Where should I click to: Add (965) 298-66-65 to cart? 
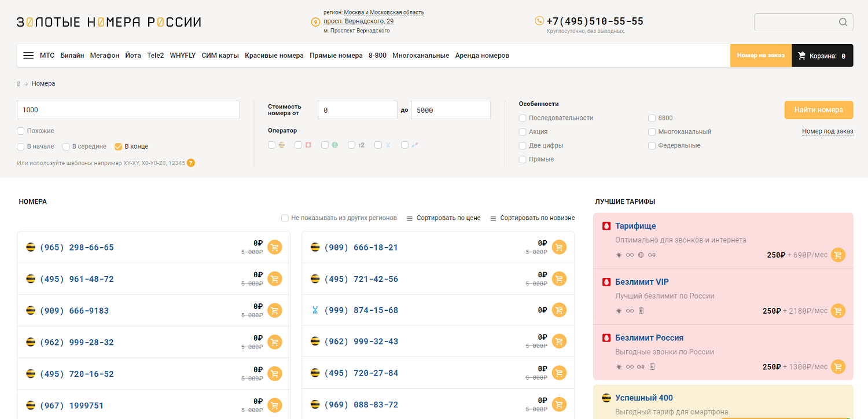coord(275,247)
